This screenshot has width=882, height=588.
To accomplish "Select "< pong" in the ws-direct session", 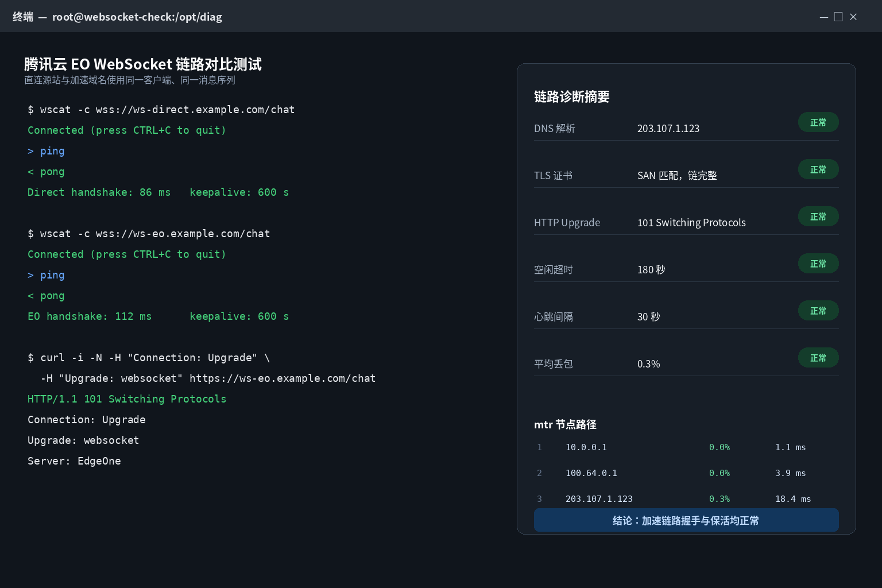I will point(46,172).
